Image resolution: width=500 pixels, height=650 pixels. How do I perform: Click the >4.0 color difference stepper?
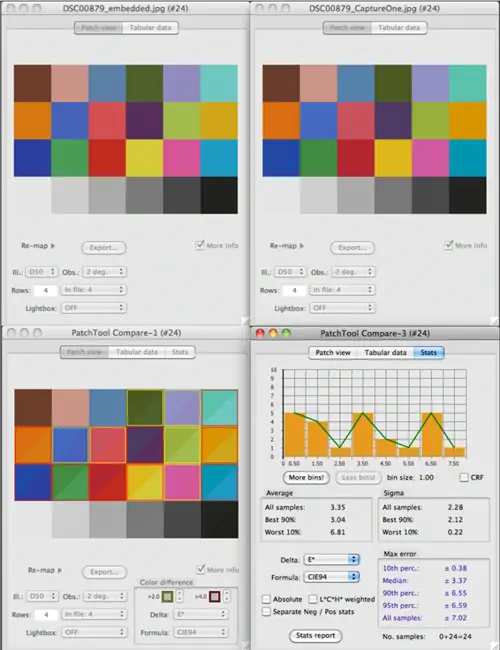[226, 596]
